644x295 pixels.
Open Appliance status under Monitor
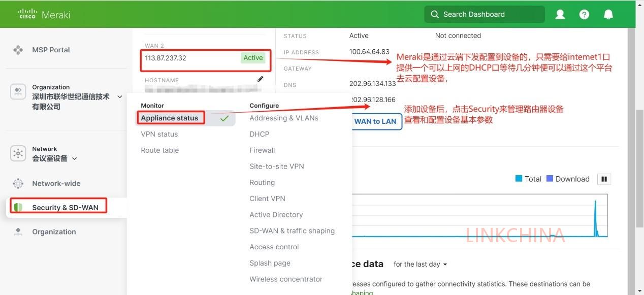point(170,118)
